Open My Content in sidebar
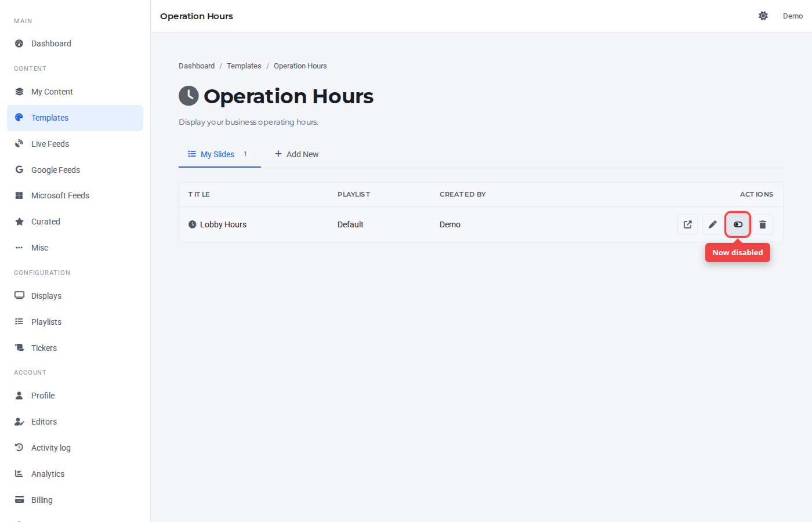 (75, 92)
